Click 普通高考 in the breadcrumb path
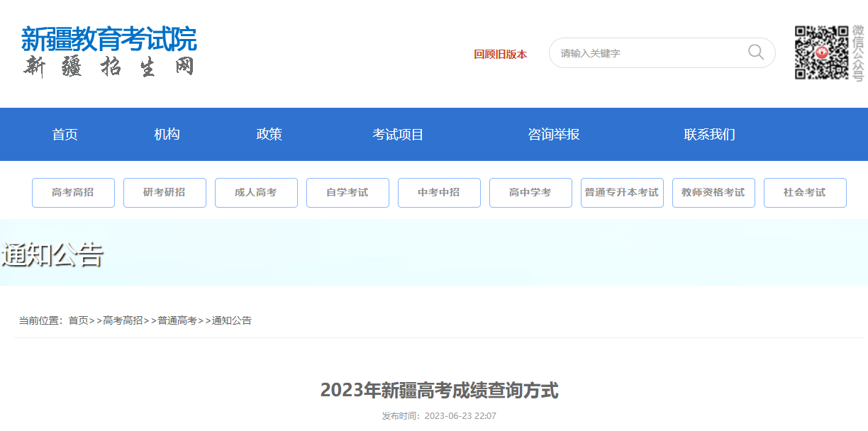The image size is (868, 431). 177,320
